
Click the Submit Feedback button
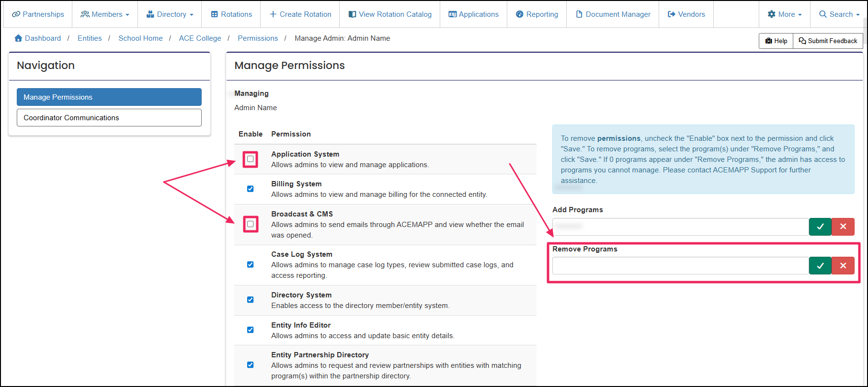point(828,41)
